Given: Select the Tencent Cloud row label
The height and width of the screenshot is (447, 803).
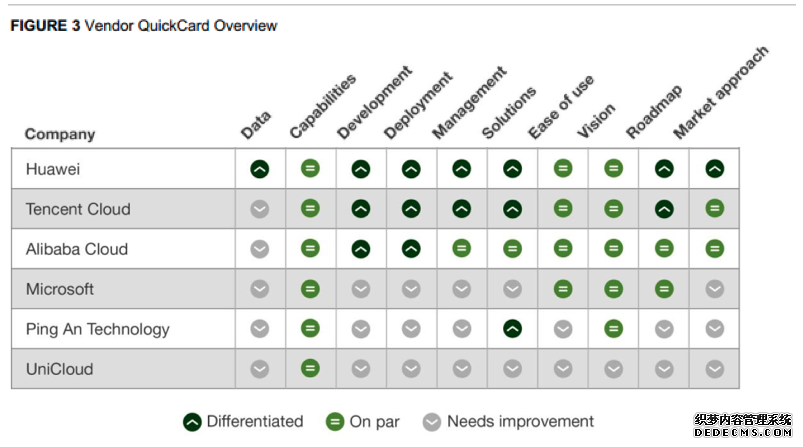Looking at the screenshot, I should click(x=78, y=209).
